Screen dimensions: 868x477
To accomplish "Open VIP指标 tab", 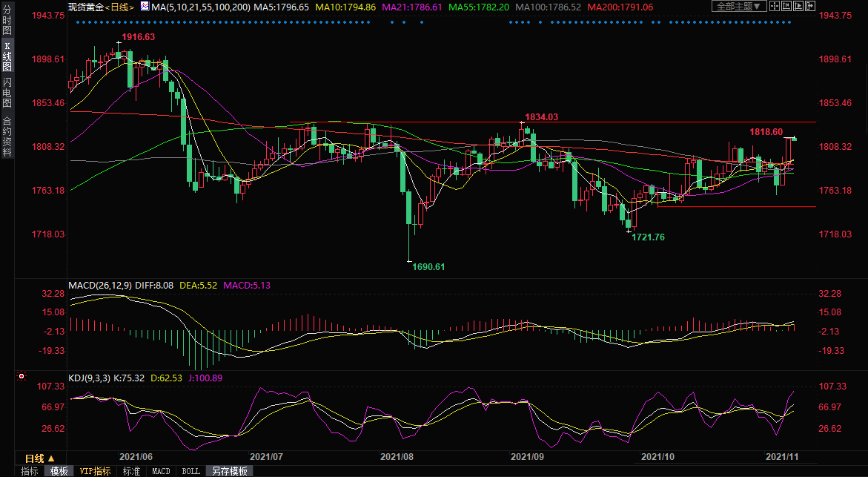I will pyautogui.click(x=94, y=471).
